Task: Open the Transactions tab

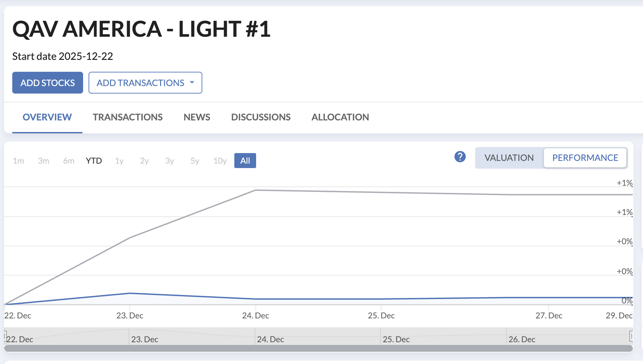Action: 127,117
